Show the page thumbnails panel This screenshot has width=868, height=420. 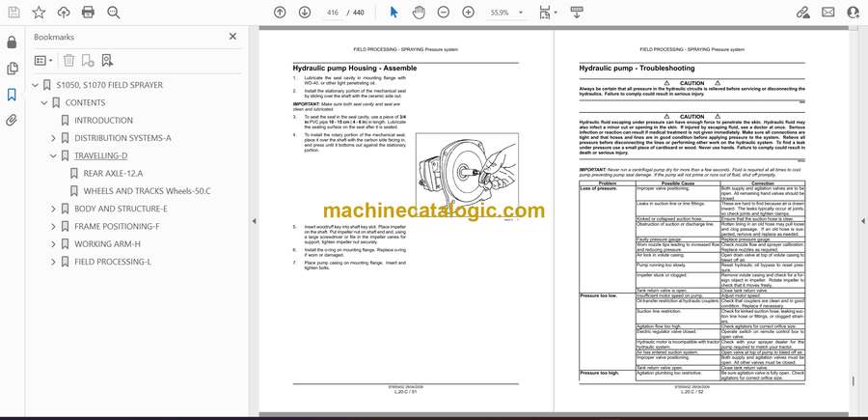point(12,69)
